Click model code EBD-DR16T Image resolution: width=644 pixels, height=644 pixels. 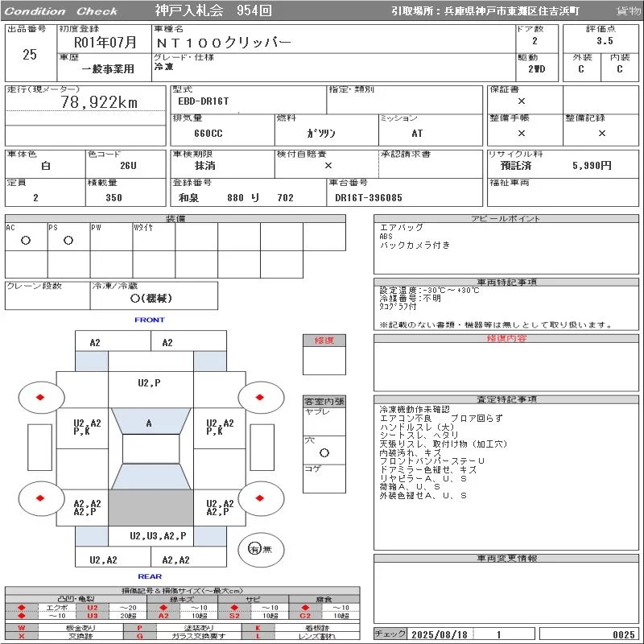coord(204,101)
